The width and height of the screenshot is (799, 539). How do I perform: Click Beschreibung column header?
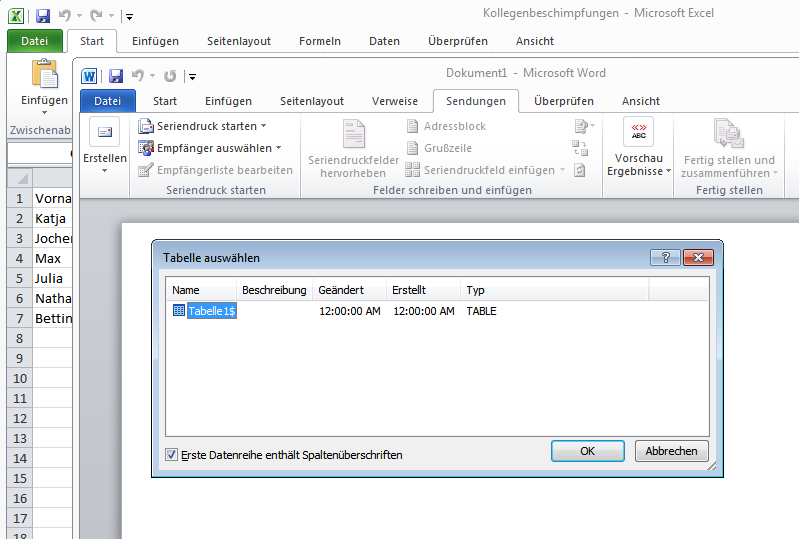274,290
